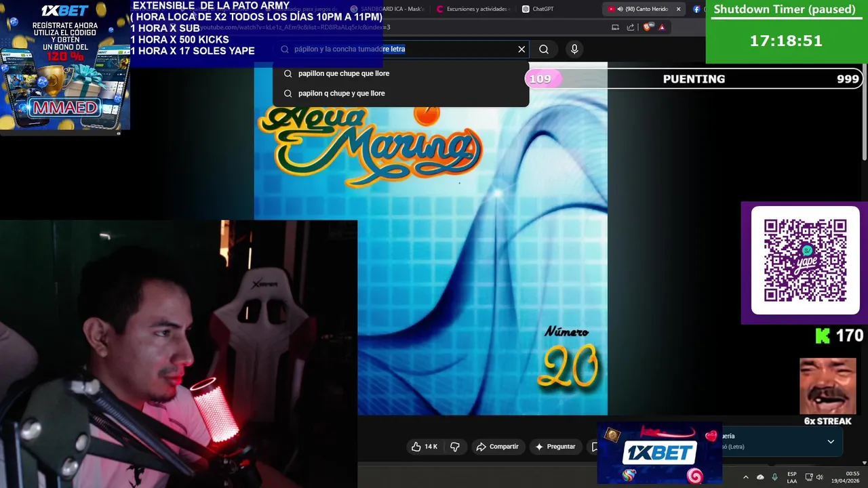
Task: Click the Preguntar button
Action: [555, 447]
